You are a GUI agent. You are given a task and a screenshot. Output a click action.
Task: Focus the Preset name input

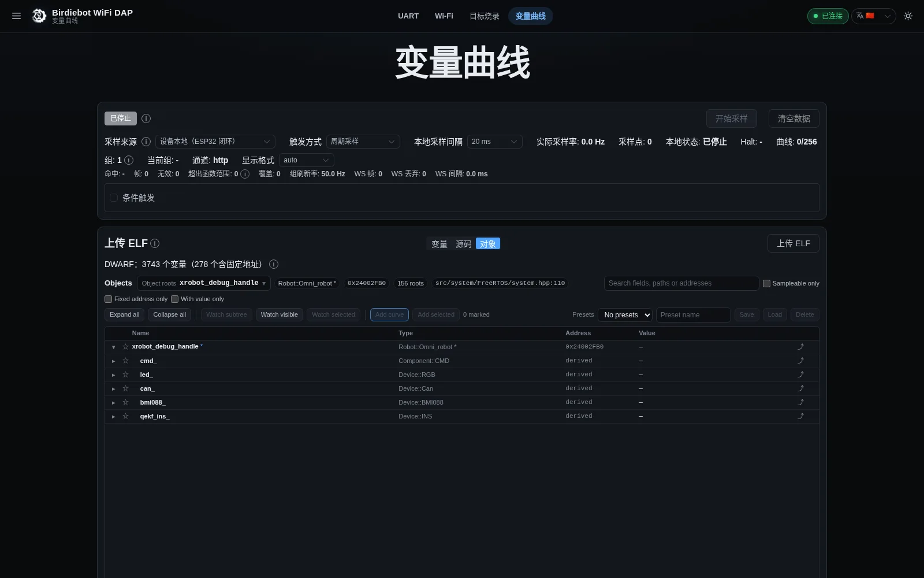(694, 315)
